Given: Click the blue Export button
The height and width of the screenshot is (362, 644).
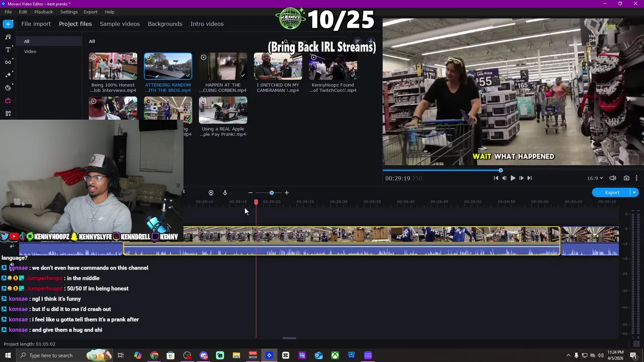Looking at the screenshot, I should (x=612, y=193).
